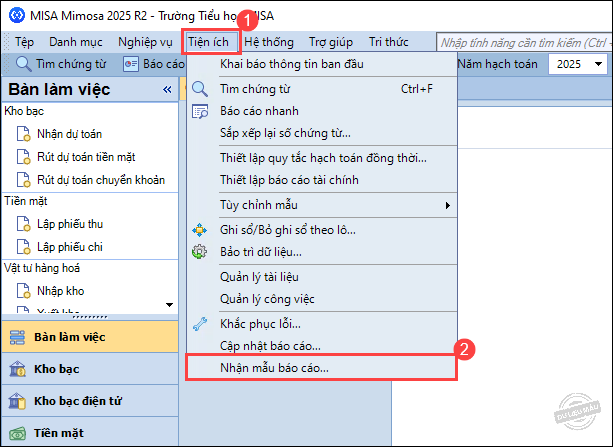613x447 pixels.
Task: Click the Tiền mặt cash icon
Action: click(x=17, y=433)
